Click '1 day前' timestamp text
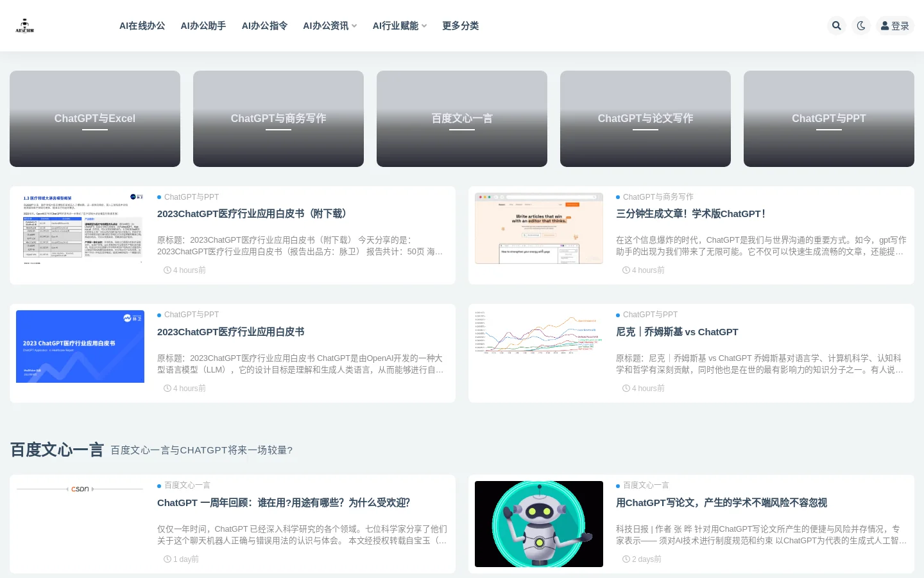This screenshot has height=578, width=924. coord(182,559)
